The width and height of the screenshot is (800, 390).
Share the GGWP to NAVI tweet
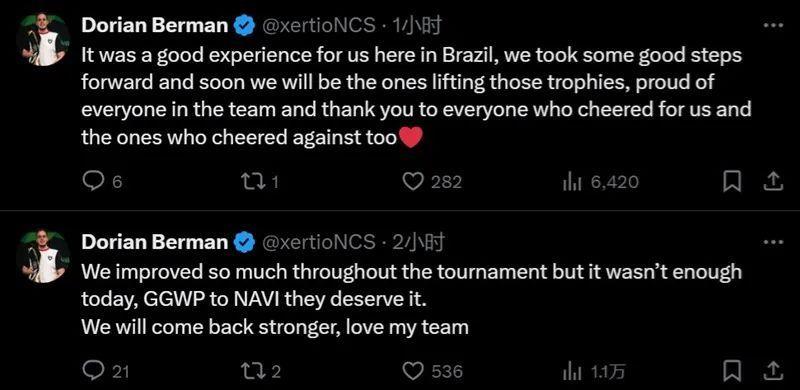[773, 371]
